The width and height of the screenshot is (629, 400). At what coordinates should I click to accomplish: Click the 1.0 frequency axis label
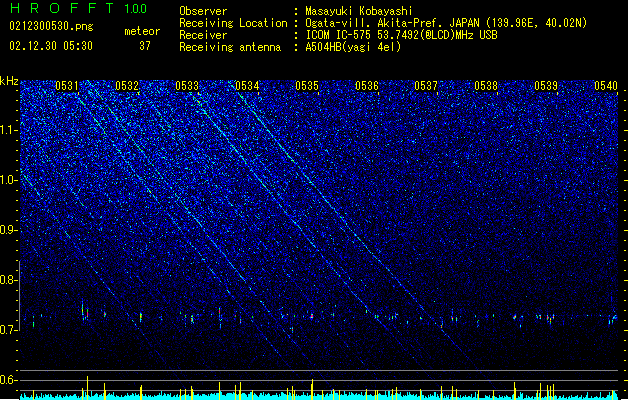point(9,181)
